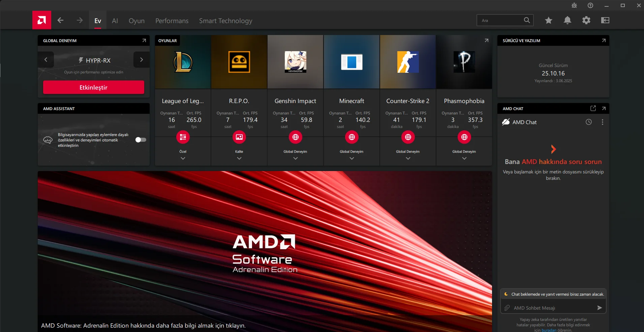The height and width of the screenshot is (332, 644).
Task: Expand League of Legends profile dropdown
Action: (x=183, y=158)
